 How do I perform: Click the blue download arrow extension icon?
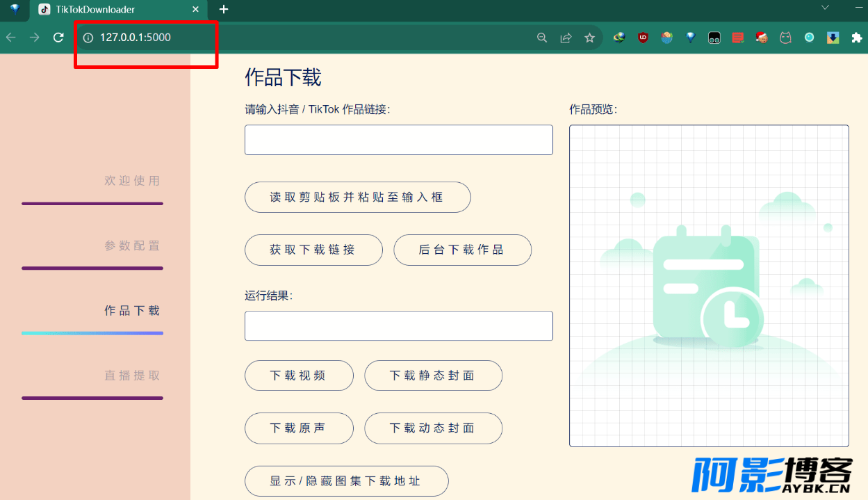click(x=833, y=38)
